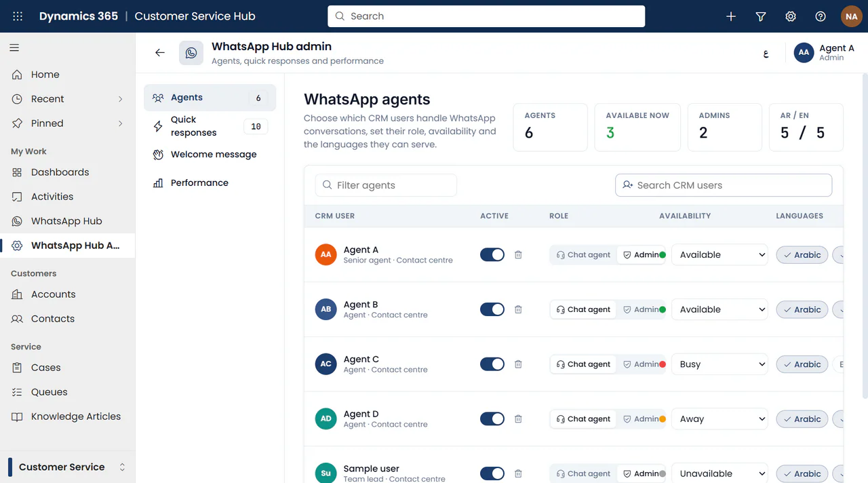Open Queues in sidebar

tap(68, 392)
